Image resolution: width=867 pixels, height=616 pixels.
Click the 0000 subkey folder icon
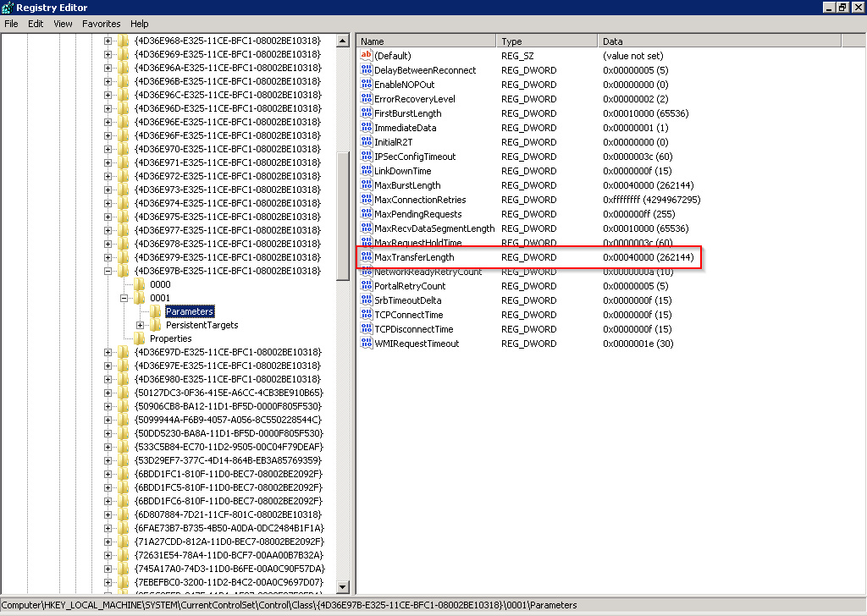click(x=140, y=284)
